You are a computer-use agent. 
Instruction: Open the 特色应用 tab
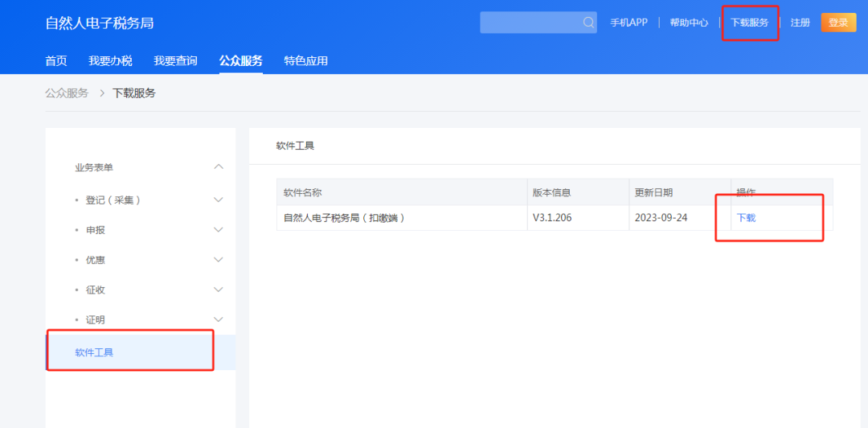pyautogui.click(x=305, y=61)
